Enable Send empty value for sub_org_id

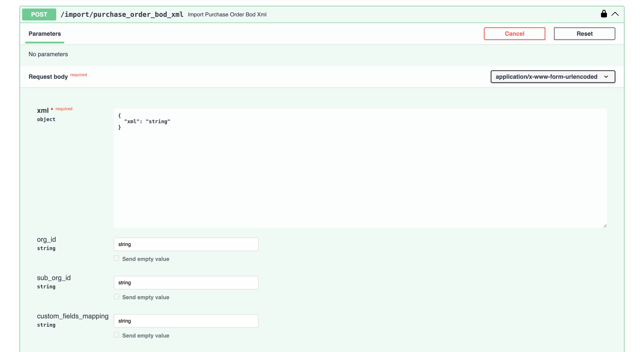point(117,297)
